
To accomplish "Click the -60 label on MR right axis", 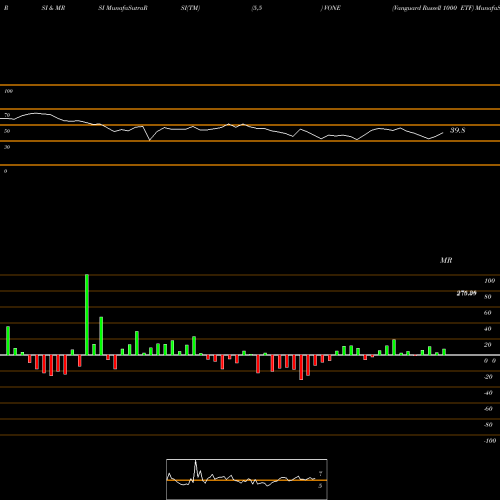I will tap(488, 409).
